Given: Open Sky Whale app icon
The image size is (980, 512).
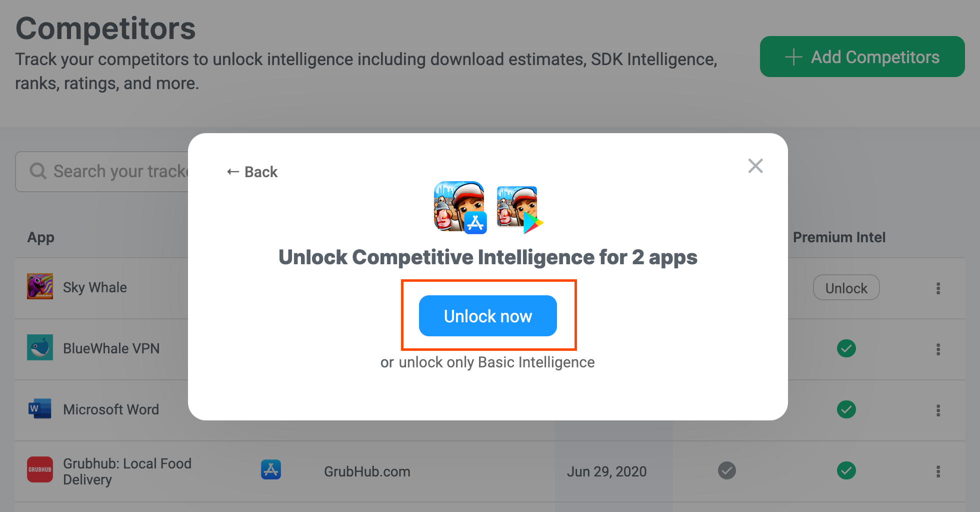Looking at the screenshot, I should point(40,286).
